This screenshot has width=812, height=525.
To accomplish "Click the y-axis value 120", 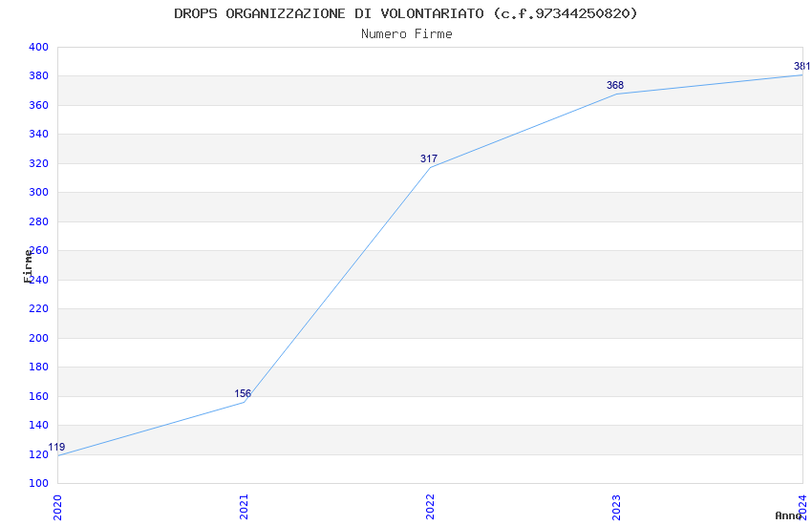I will point(38,454).
